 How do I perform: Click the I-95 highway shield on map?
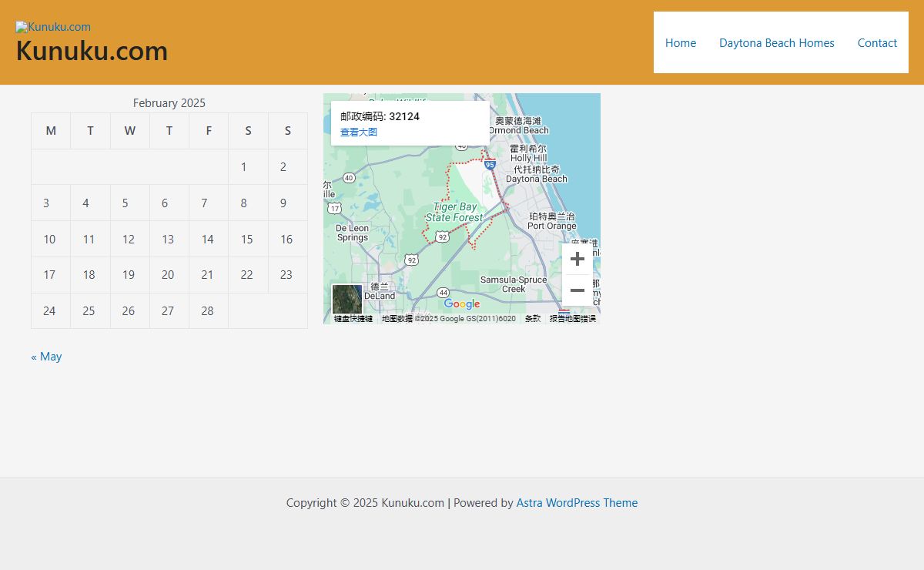coord(490,164)
